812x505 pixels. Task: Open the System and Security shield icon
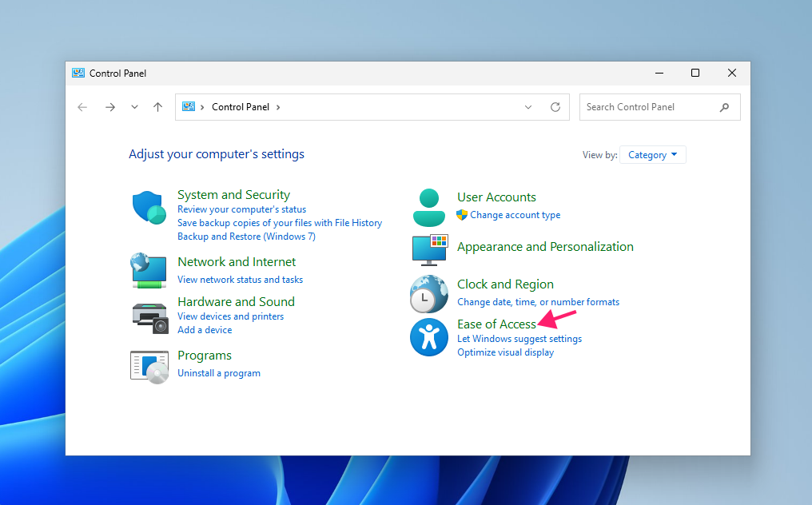pyautogui.click(x=149, y=207)
